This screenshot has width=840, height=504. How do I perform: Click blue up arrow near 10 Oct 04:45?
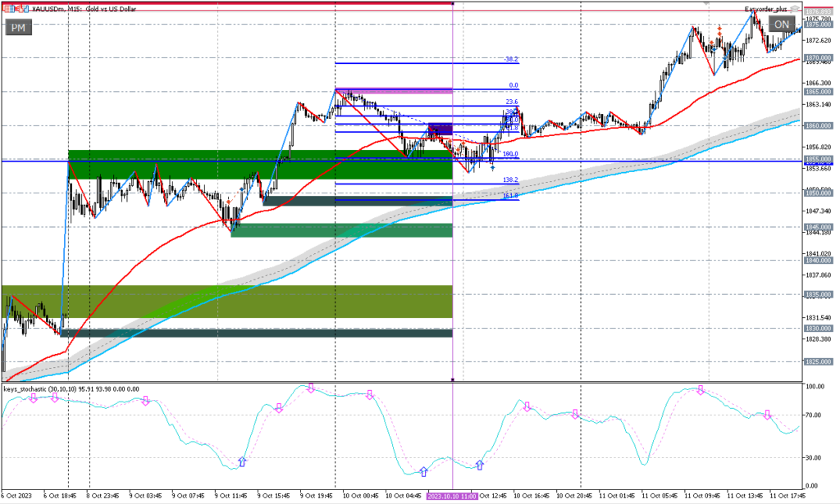coord(423,471)
